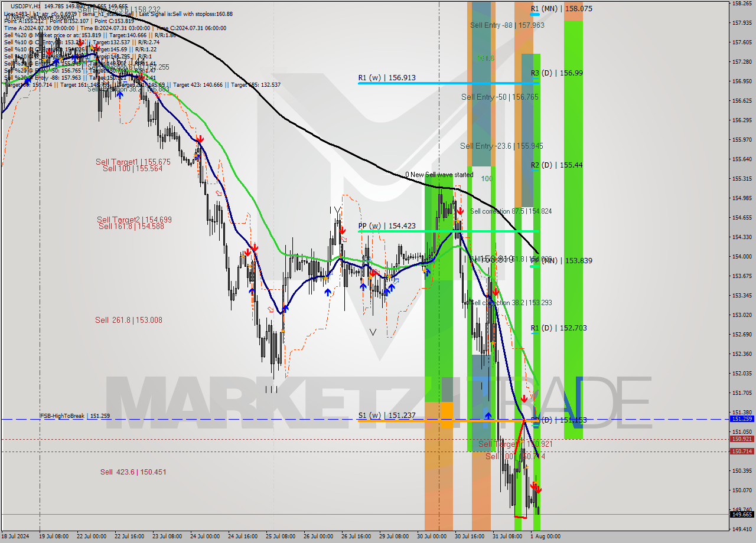Click the 30 Jul 00:00 time label
This screenshot has width=756, height=543.
point(432,537)
